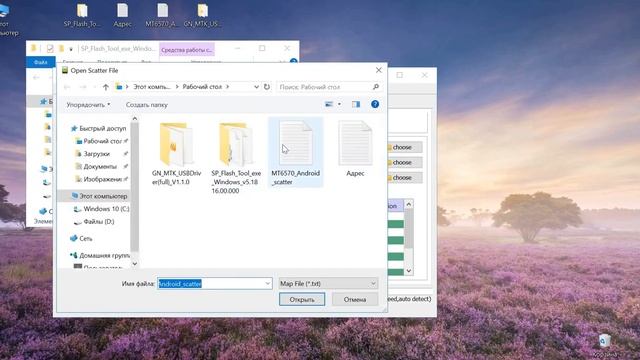This screenshot has width=640, height=360.
Task: Click Создать папку
Action: click(x=147, y=105)
